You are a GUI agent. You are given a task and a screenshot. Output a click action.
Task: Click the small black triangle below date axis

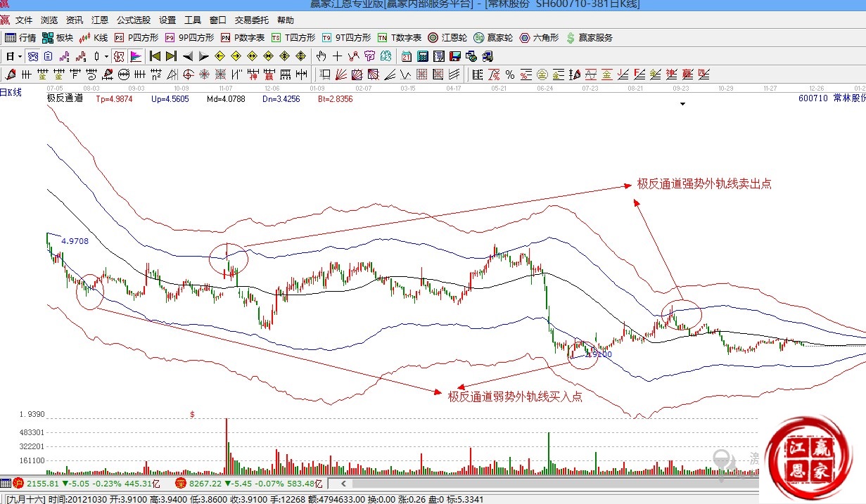tap(682, 104)
